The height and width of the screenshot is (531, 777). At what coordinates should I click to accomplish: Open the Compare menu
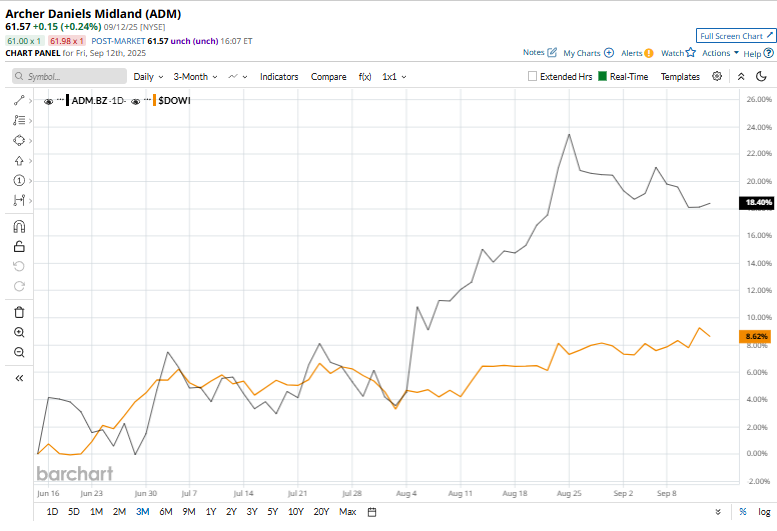[329, 77]
